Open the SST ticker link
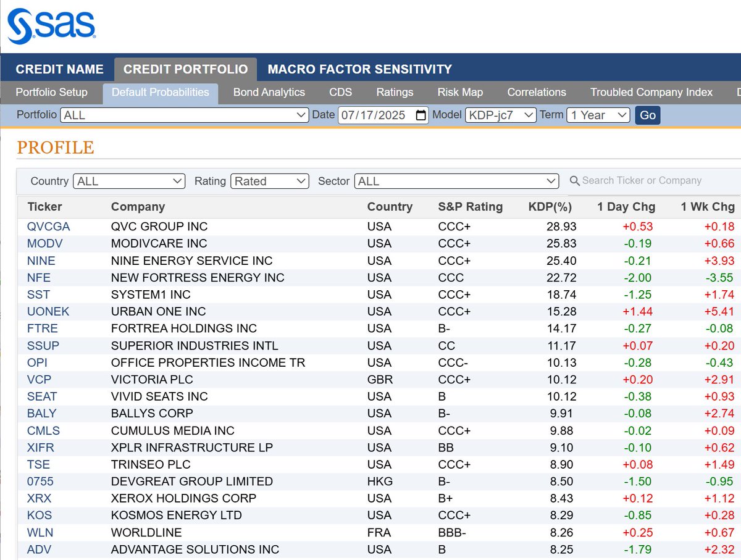The image size is (741, 560). pos(39,295)
